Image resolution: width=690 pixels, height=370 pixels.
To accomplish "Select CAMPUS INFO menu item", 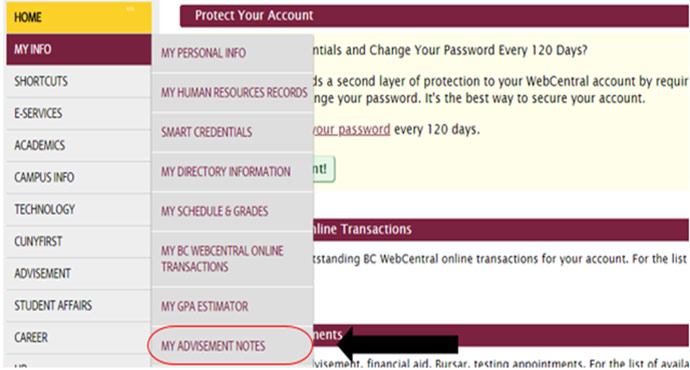I will [79, 177].
